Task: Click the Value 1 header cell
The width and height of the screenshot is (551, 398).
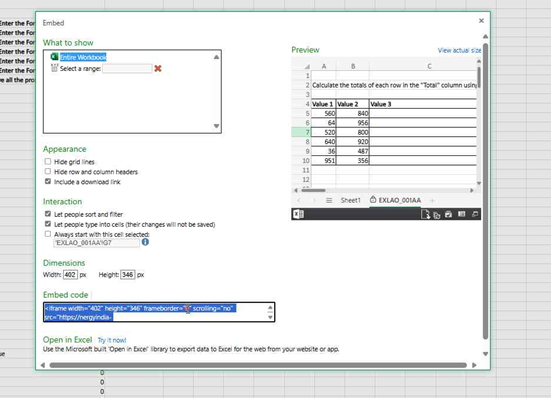Action: click(x=324, y=104)
